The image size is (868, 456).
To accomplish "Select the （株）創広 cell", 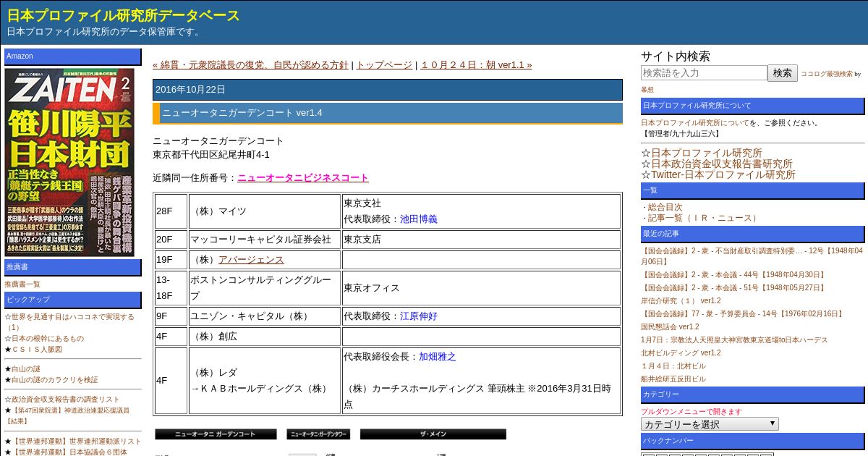I will pos(265,337).
